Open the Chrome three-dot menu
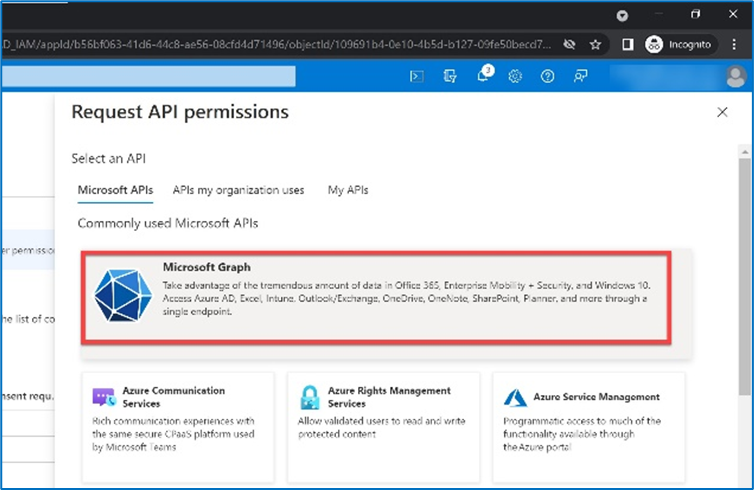754x490 pixels. coord(734,45)
